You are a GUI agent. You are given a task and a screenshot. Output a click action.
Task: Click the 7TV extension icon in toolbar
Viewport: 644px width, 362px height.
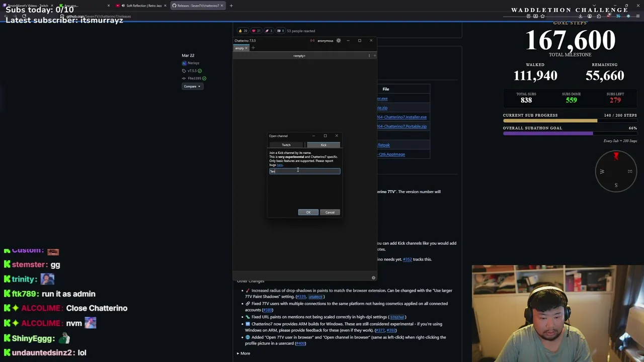tap(618, 16)
